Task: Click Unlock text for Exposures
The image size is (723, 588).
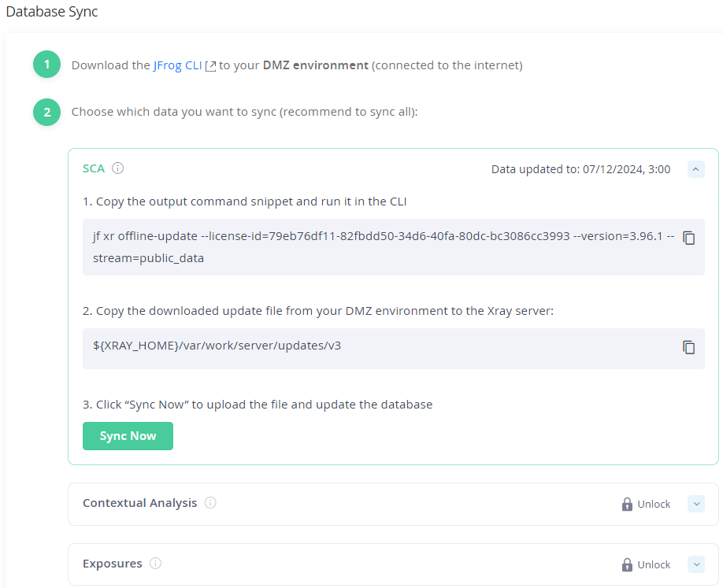Action: (654, 564)
